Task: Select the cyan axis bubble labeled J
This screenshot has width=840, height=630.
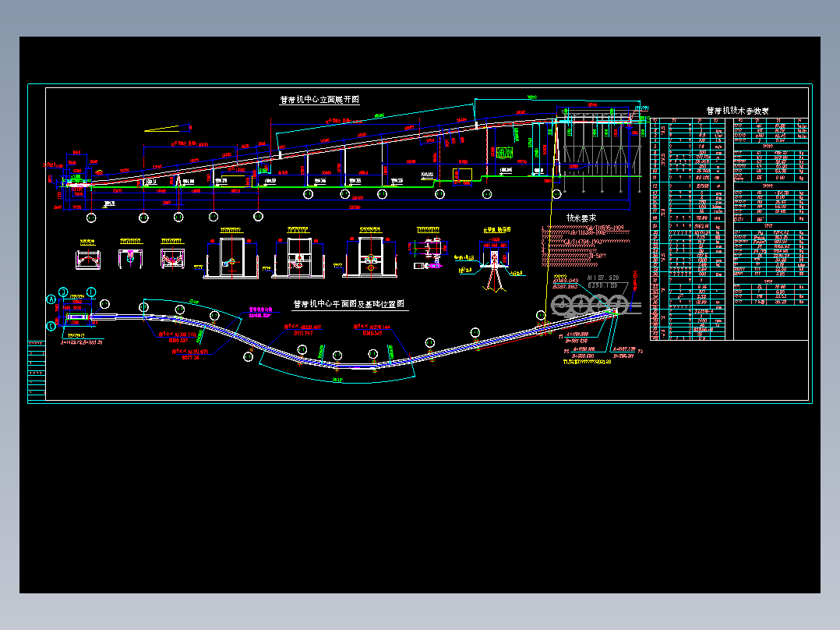Action: tap(63, 292)
